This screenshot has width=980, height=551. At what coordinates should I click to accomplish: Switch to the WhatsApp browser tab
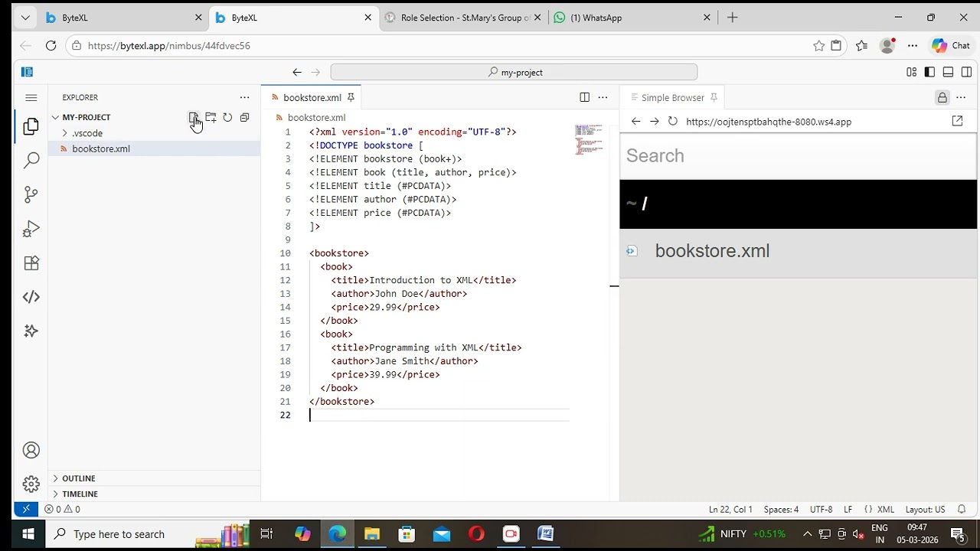pos(632,18)
